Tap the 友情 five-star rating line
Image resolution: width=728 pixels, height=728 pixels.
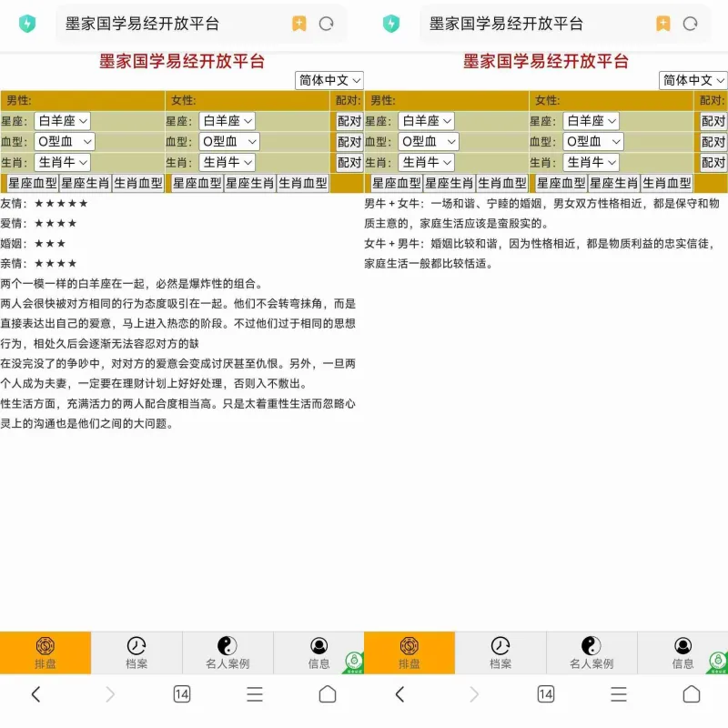(44, 203)
